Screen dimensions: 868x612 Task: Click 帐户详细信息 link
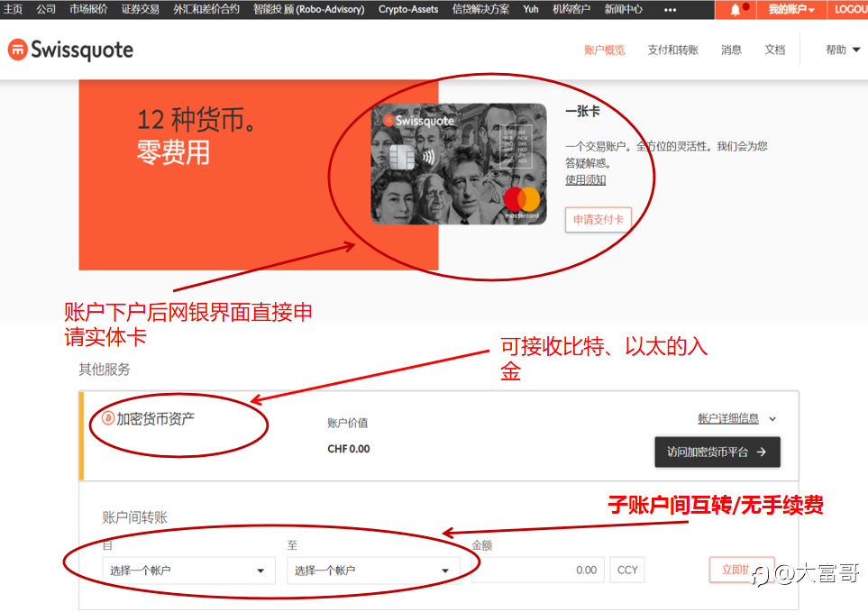click(x=728, y=419)
